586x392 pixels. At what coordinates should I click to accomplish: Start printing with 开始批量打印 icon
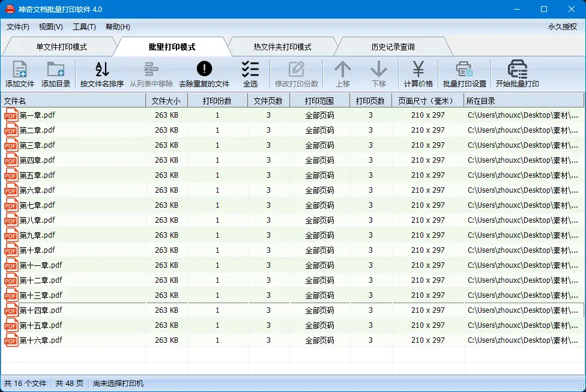pos(517,70)
